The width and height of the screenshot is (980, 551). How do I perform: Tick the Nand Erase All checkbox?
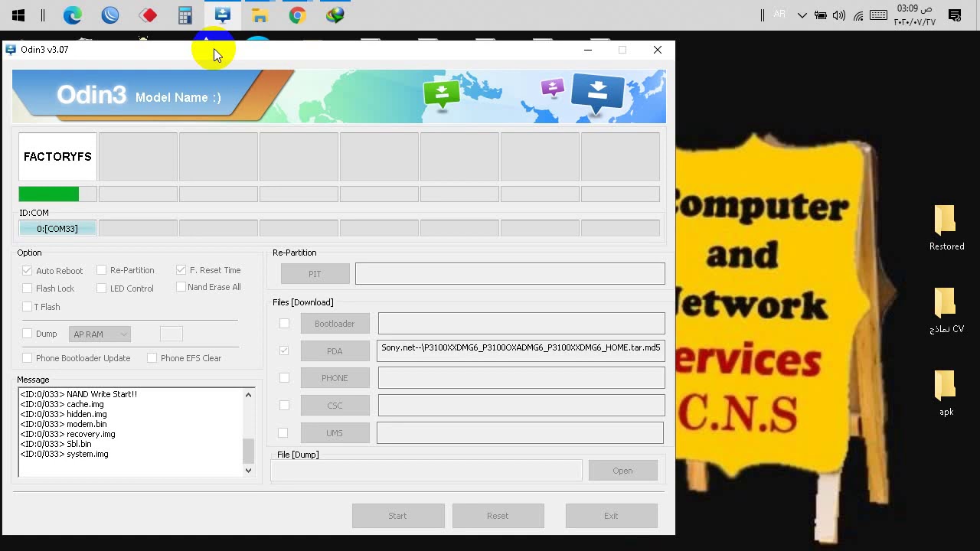181,287
